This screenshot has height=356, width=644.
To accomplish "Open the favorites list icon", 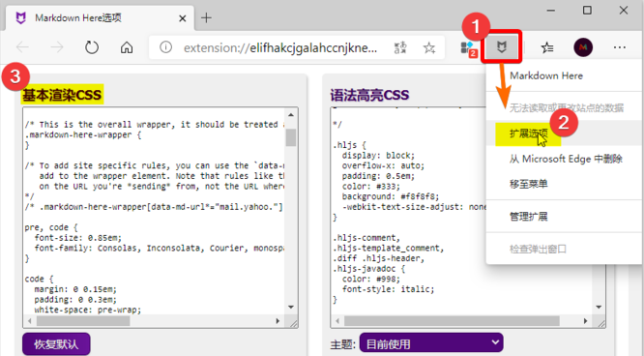I will tap(546, 47).
